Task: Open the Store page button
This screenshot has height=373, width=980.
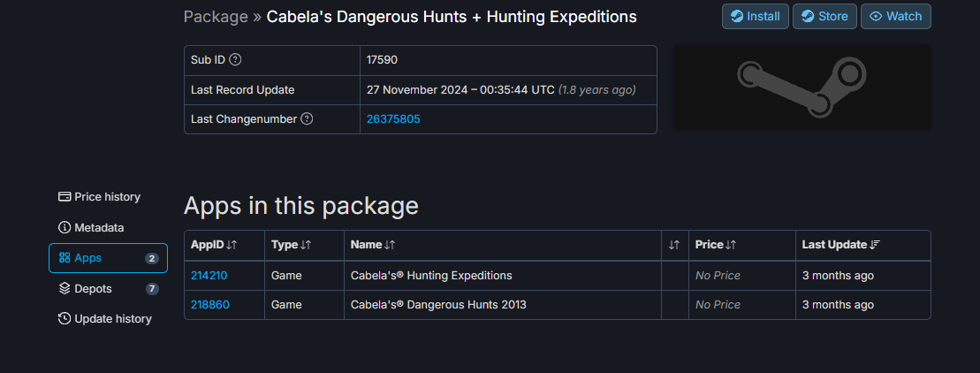Action: [x=824, y=16]
